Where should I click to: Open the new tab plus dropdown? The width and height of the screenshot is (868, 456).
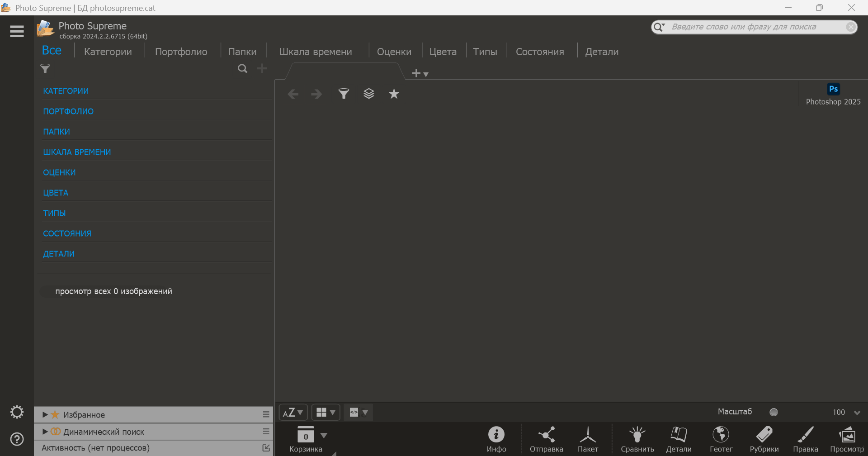[x=420, y=73]
